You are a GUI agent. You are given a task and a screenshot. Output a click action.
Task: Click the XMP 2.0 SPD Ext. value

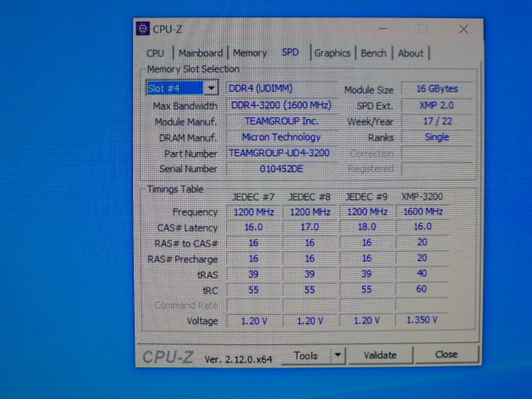(437, 106)
